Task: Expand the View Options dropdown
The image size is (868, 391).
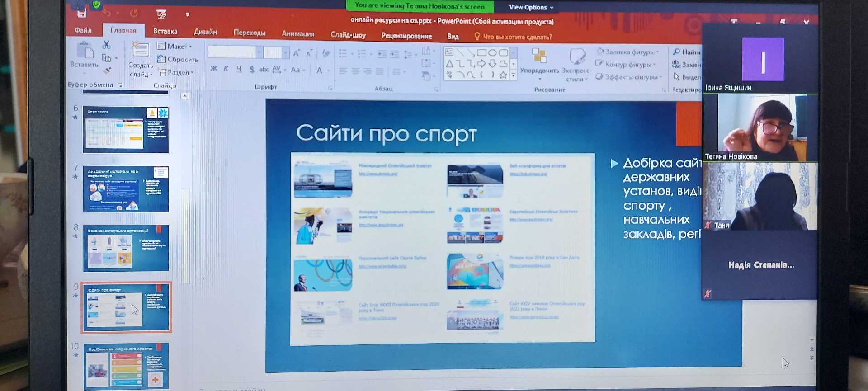Action: [531, 7]
